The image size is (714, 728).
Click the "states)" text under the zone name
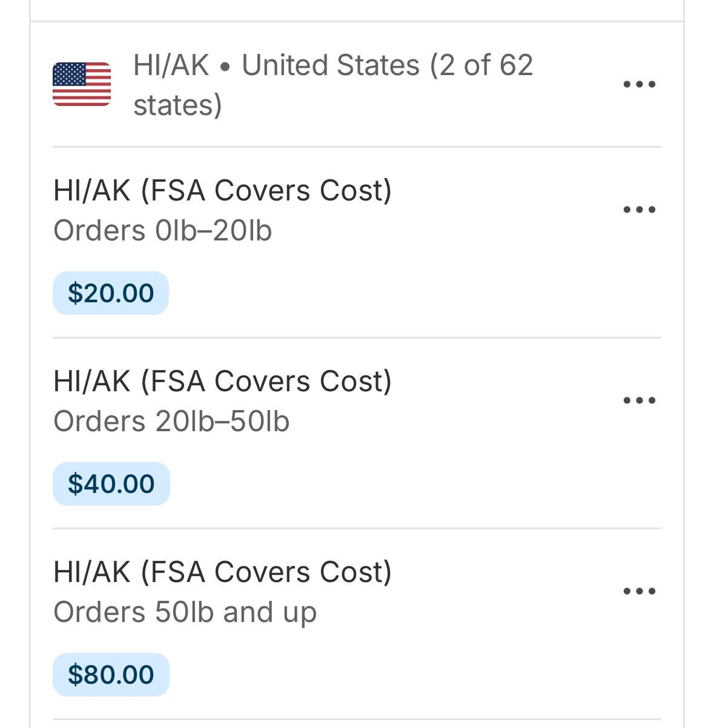click(177, 105)
